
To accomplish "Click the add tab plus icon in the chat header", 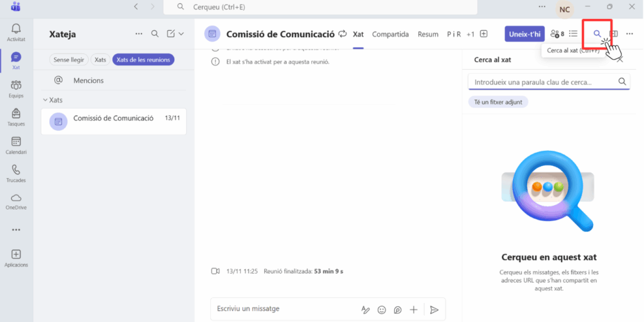I will [484, 34].
